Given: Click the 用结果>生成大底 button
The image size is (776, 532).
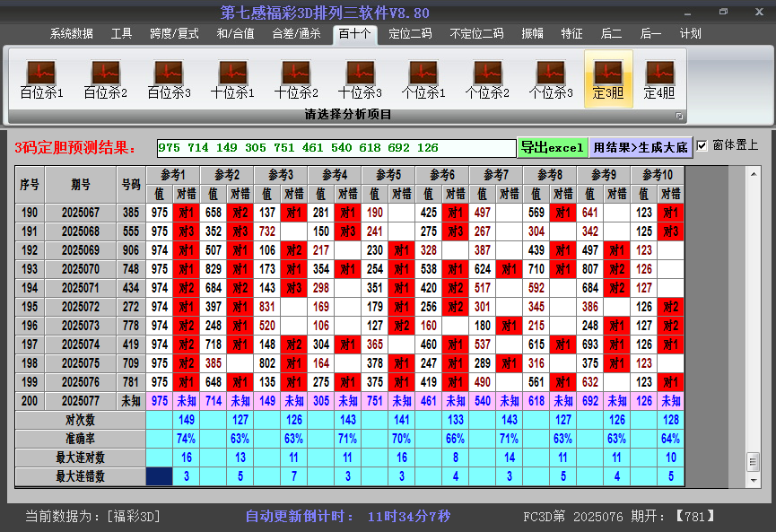Looking at the screenshot, I should (x=641, y=147).
